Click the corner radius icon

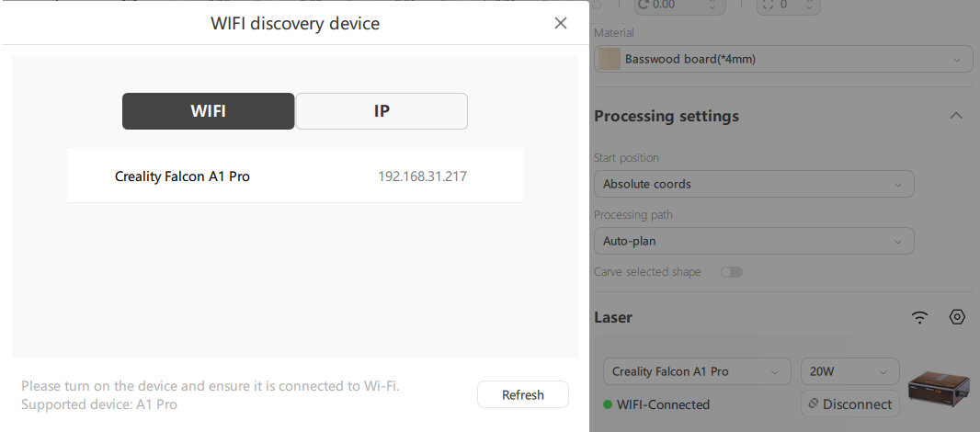[766, 5]
